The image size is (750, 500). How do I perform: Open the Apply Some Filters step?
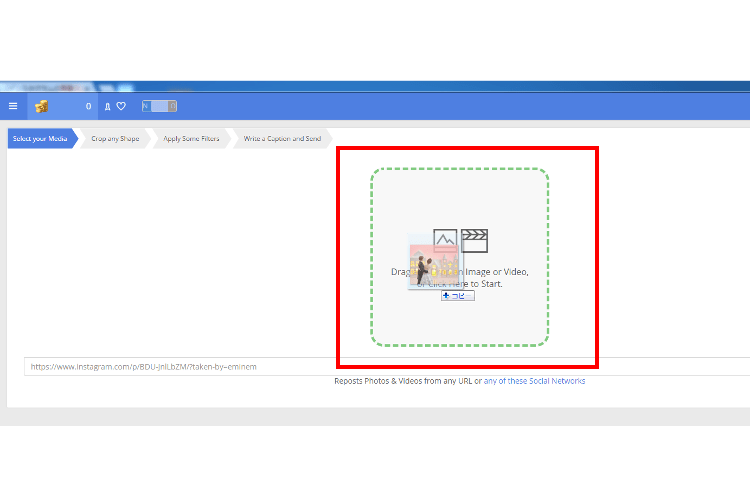(x=191, y=139)
